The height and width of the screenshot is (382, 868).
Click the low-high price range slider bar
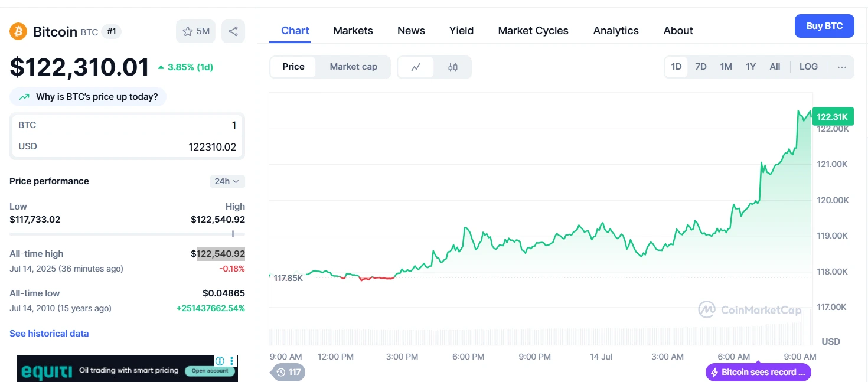tap(127, 234)
